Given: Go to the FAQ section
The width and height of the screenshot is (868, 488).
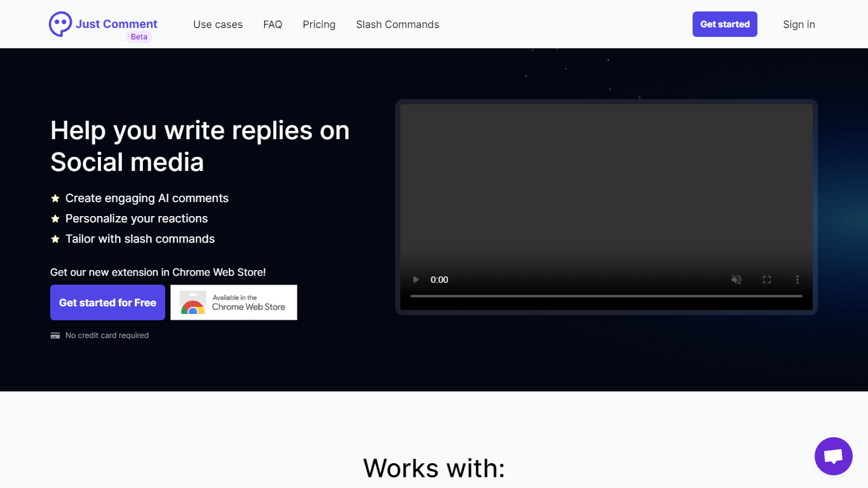Looking at the screenshot, I should click(273, 24).
